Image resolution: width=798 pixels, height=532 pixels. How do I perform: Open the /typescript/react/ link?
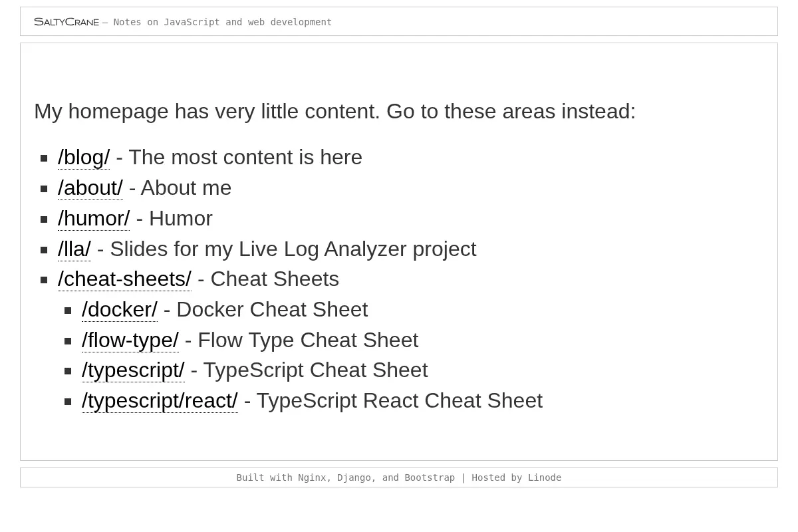tap(160, 401)
